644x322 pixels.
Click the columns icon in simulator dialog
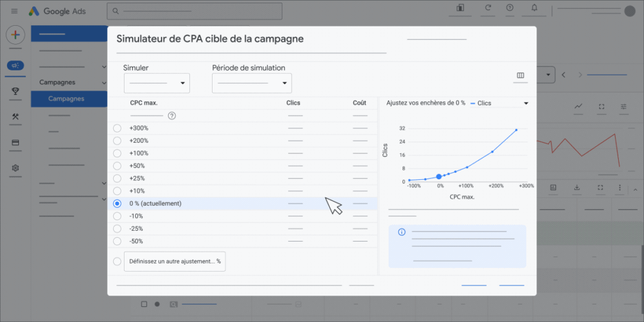[520, 76]
